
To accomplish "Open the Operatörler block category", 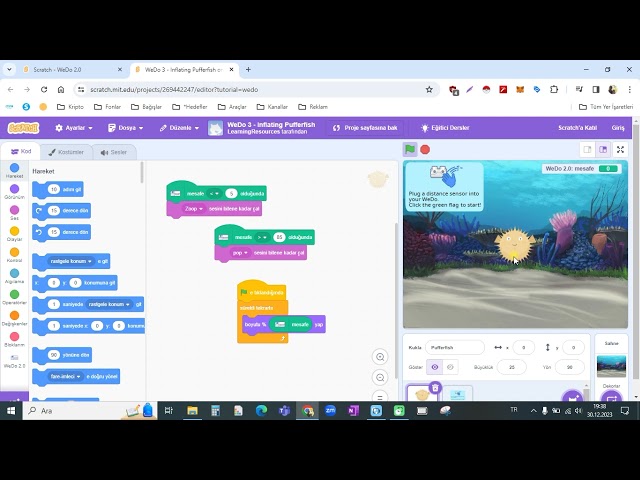I will click(14, 297).
